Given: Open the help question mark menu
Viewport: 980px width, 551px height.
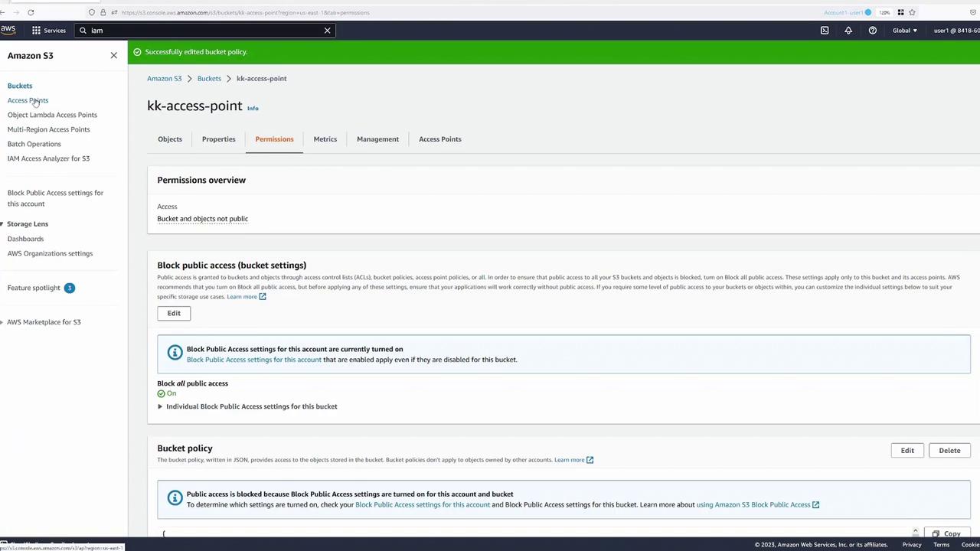Looking at the screenshot, I should (872, 31).
